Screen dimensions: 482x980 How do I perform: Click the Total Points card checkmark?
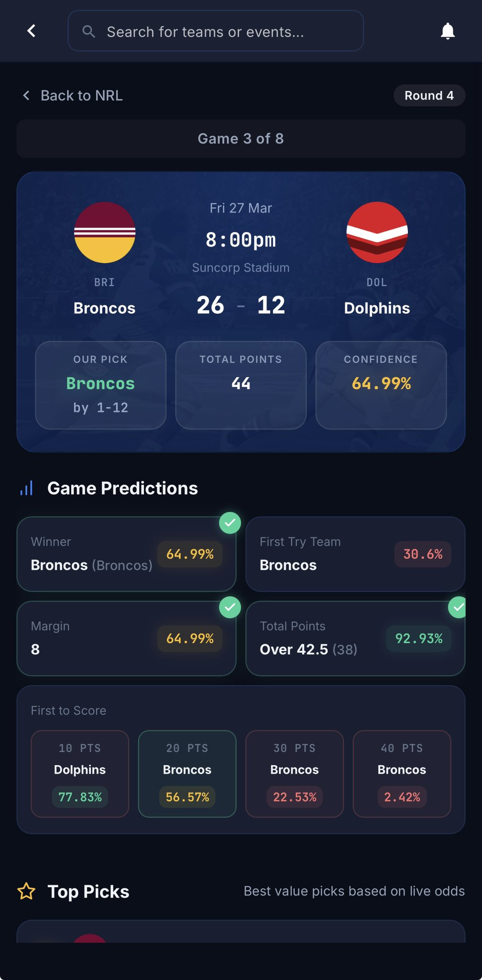click(459, 607)
